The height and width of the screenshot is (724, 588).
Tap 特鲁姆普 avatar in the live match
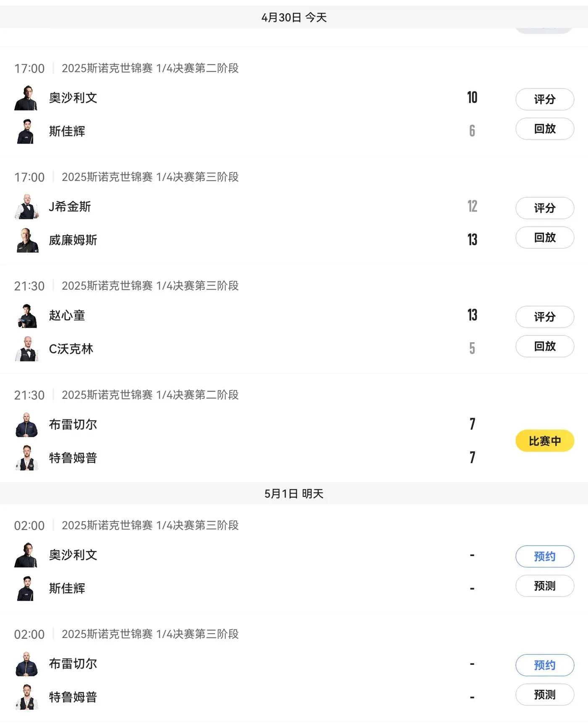coord(26,458)
